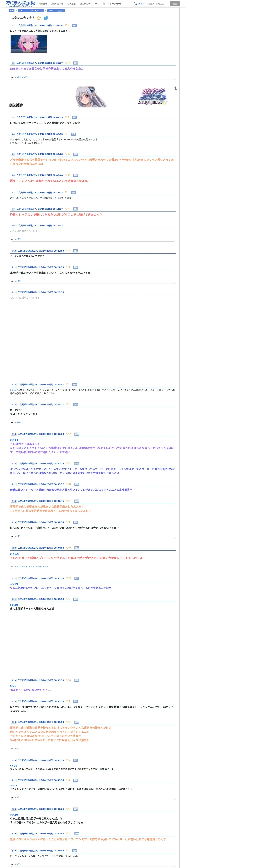Open 個人設定 in the top navigation
This screenshot has height=868, width=262.
71,4
